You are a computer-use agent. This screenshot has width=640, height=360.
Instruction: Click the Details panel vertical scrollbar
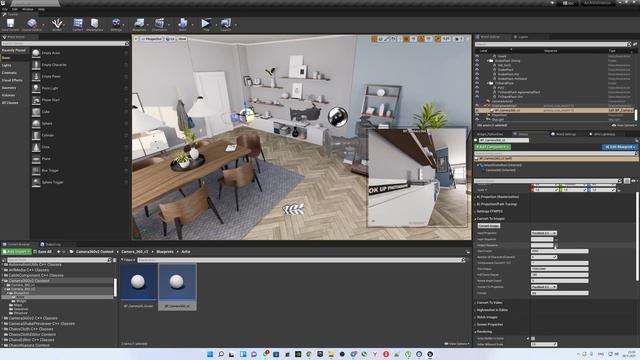[637, 237]
